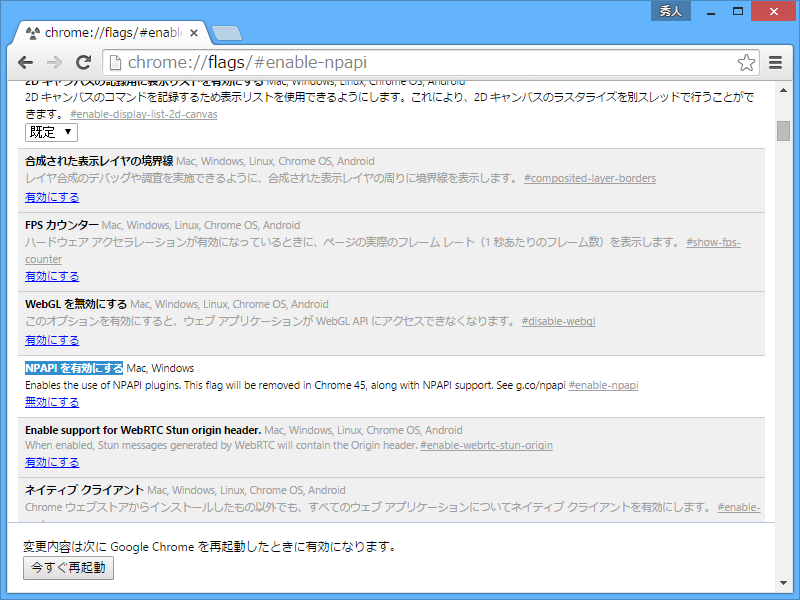Click the forward navigation arrow
Viewport: 800px width, 600px height.
click(53, 62)
